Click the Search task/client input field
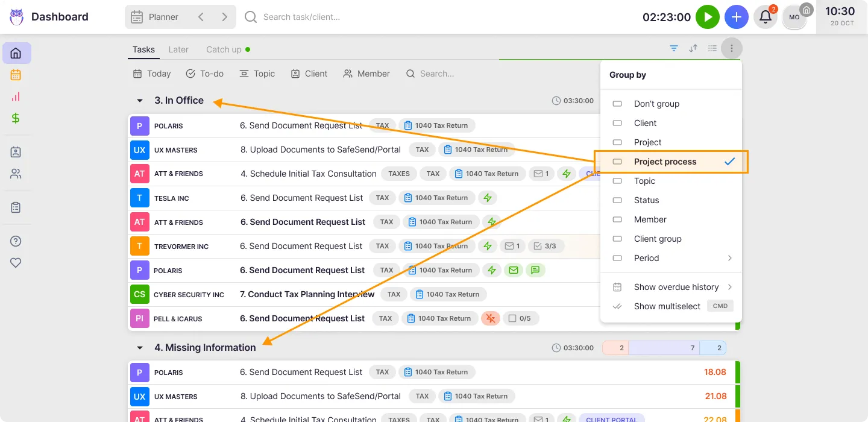 313,17
